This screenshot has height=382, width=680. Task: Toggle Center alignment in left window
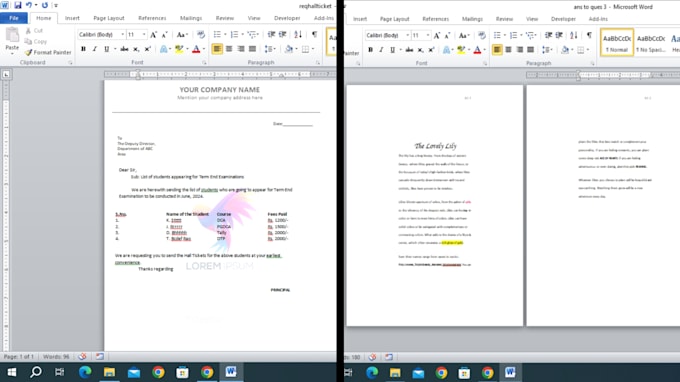229,49
